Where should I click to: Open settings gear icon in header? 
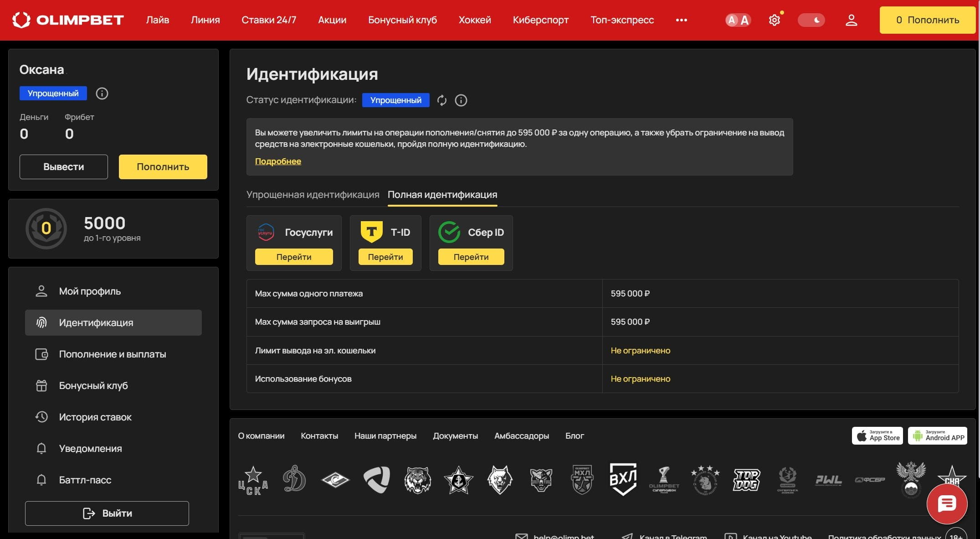click(x=775, y=20)
